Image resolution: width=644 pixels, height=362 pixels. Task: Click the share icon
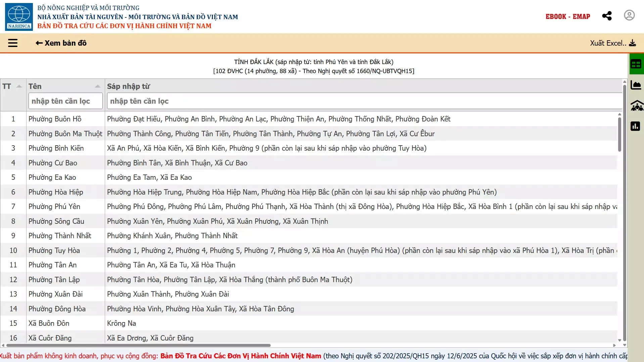pos(607,16)
